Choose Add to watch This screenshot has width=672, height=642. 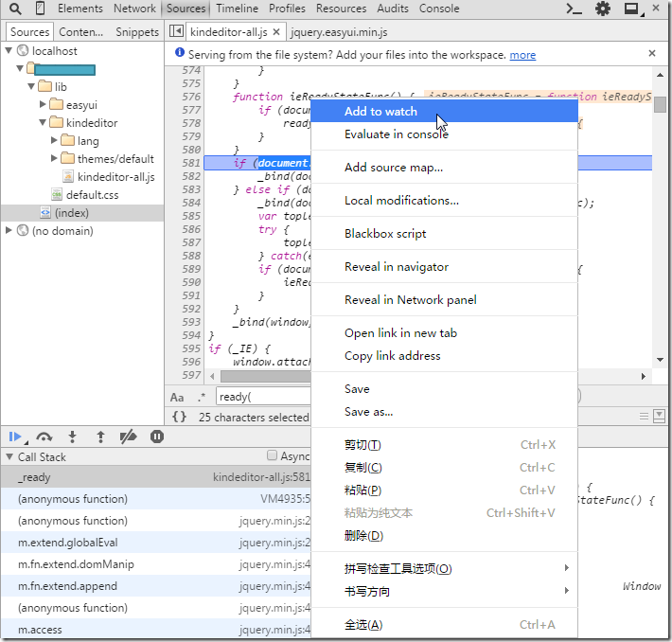(x=445, y=111)
